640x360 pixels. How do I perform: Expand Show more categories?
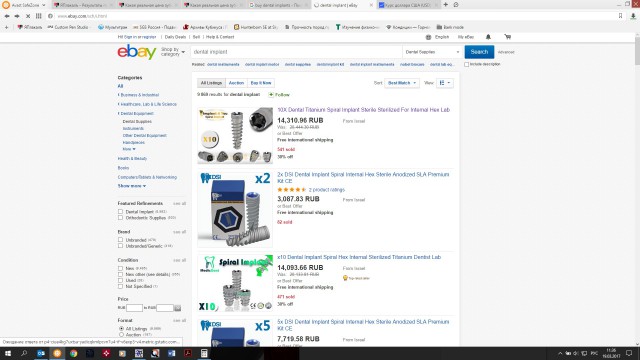[x=132, y=186]
